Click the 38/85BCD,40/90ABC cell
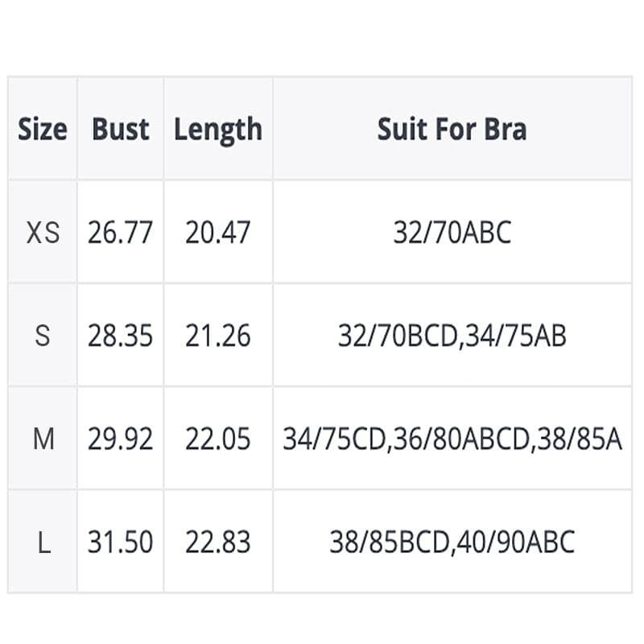The height and width of the screenshot is (644, 644). pyautogui.click(x=452, y=541)
